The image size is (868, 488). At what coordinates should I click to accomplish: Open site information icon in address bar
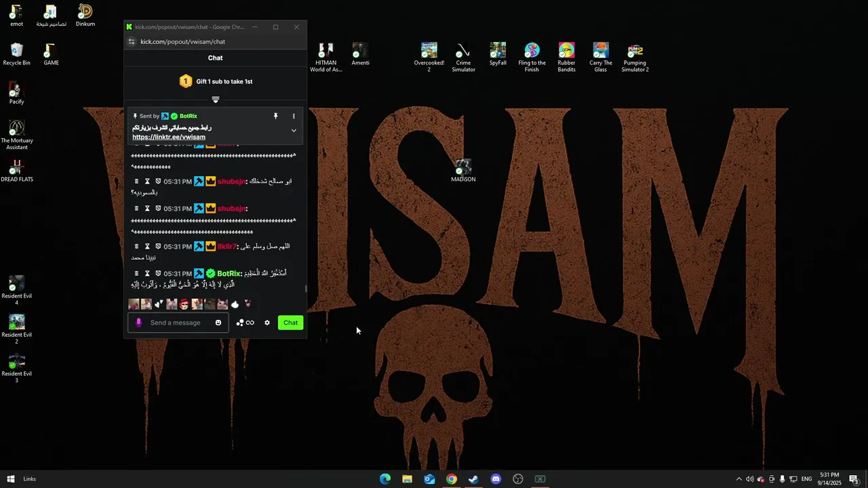tap(132, 41)
